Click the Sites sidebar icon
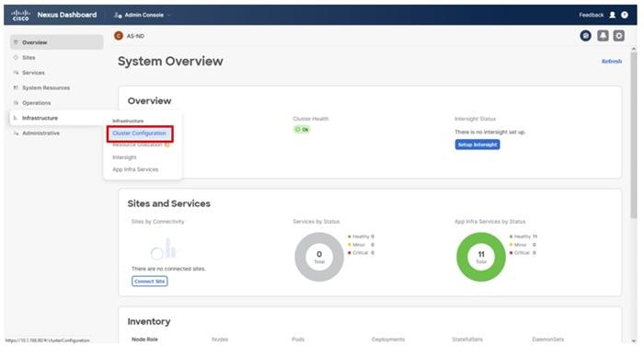644x358 pixels. click(16, 58)
